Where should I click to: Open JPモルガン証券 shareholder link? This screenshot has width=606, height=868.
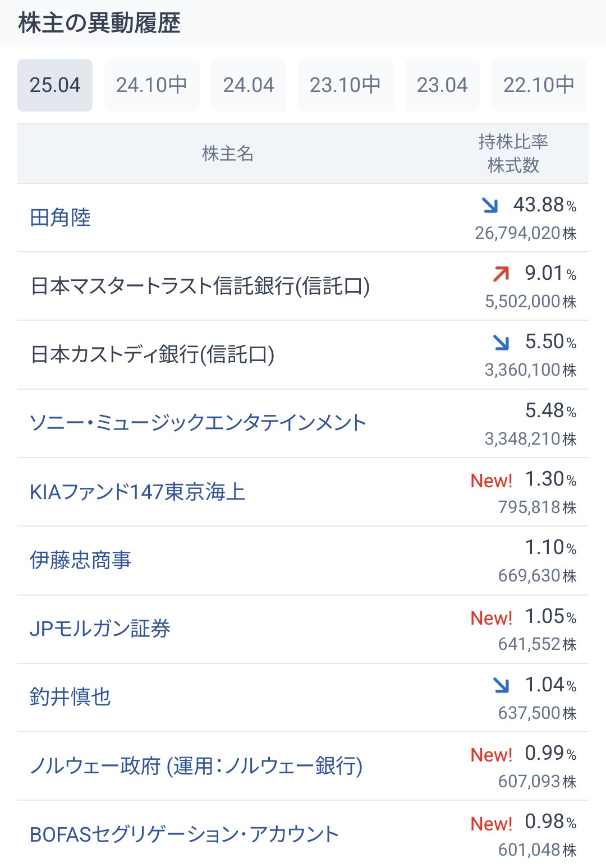point(100,629)
